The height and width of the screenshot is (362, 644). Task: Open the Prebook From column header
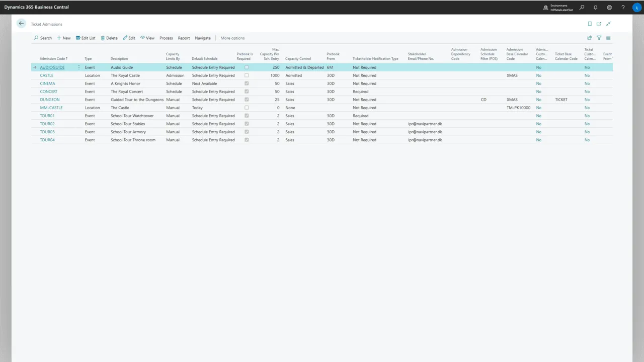[333, 56]
